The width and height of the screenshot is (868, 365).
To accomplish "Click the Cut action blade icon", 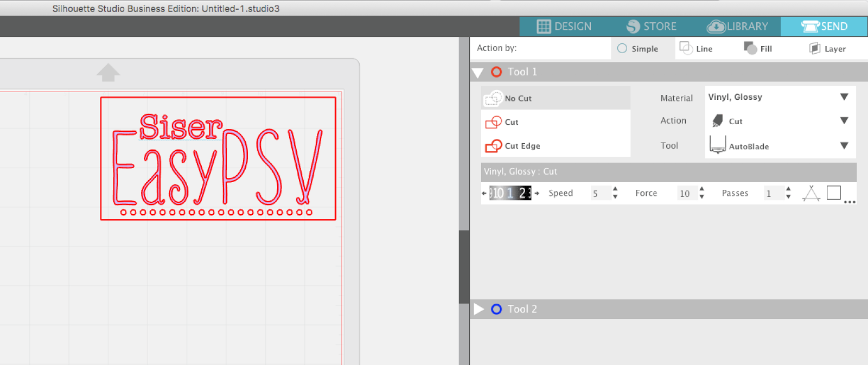I will coord(718,120).
